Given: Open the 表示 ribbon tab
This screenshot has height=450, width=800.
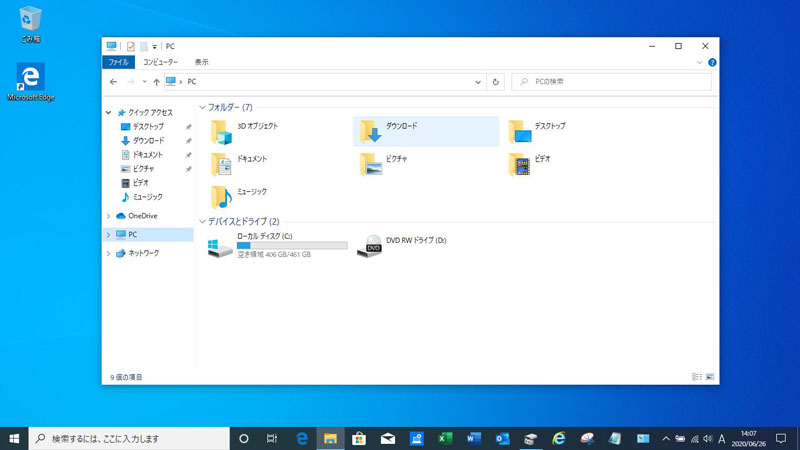Looking at the screenshot, I should (202, 62).
